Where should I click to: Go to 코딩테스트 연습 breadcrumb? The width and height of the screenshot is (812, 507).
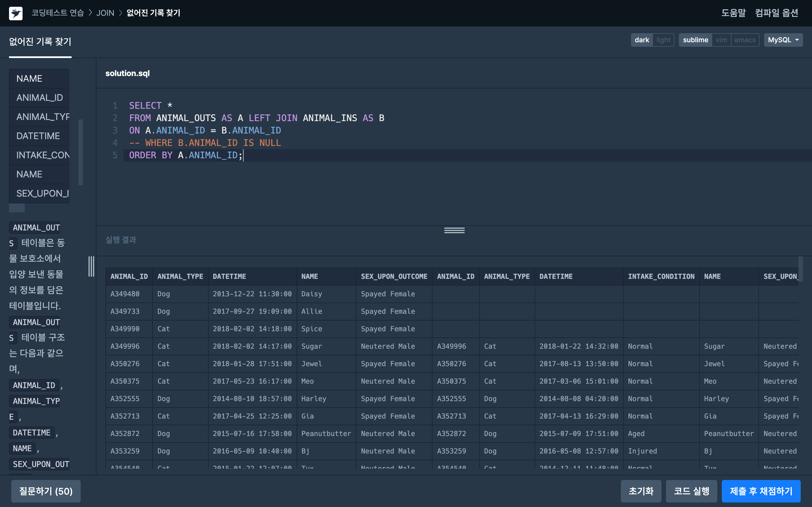(x=58, y=13)
